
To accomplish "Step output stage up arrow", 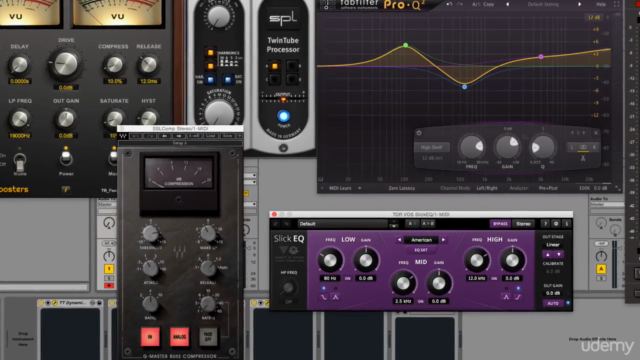I will (547, 254).
